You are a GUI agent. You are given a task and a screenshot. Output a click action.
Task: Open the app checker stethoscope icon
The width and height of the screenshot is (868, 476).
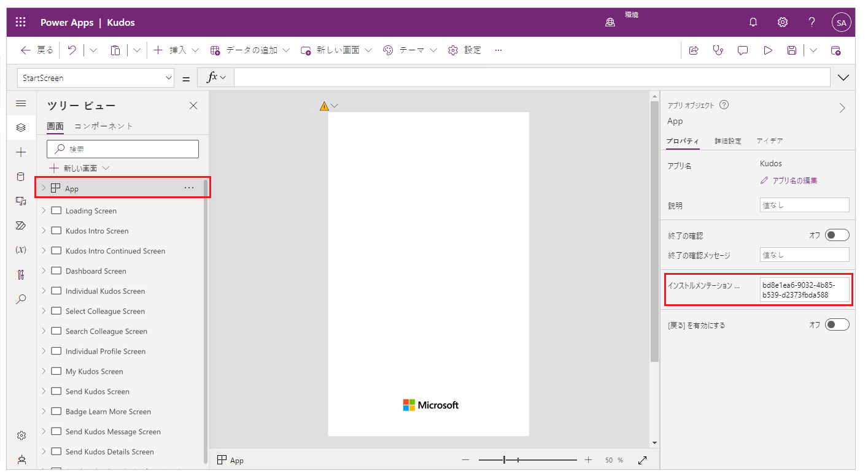click(718, 50)
